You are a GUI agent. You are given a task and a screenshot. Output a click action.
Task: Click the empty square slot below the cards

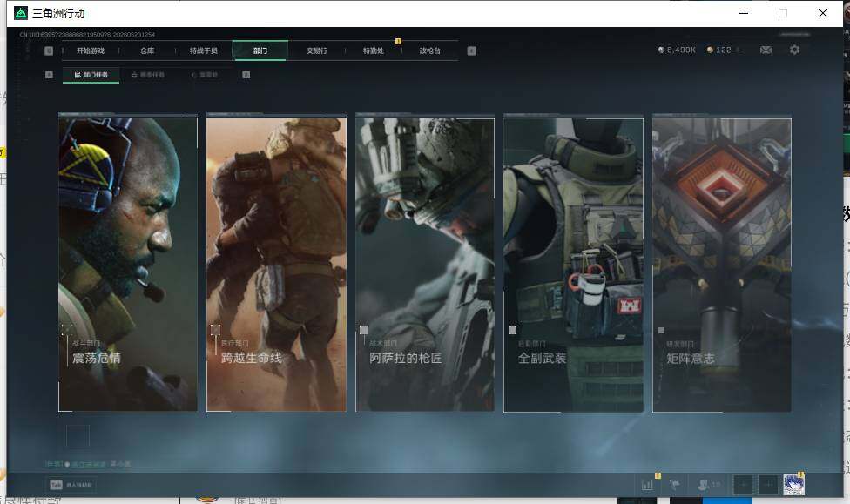pyautogui.click(x=78, y=436)
